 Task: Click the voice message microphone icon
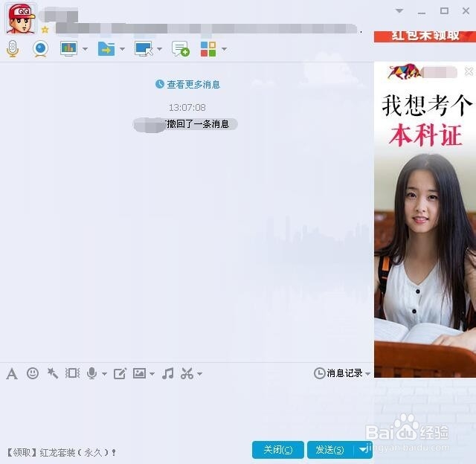point(91,373)
